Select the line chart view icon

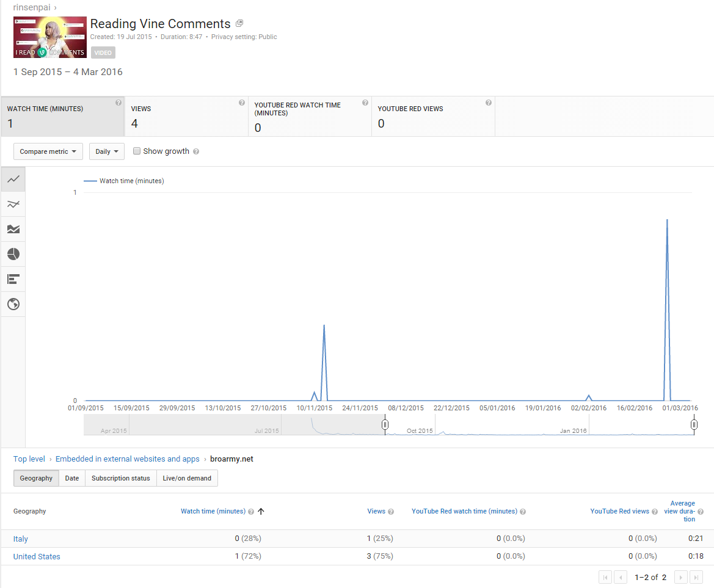tap(13, 180)
